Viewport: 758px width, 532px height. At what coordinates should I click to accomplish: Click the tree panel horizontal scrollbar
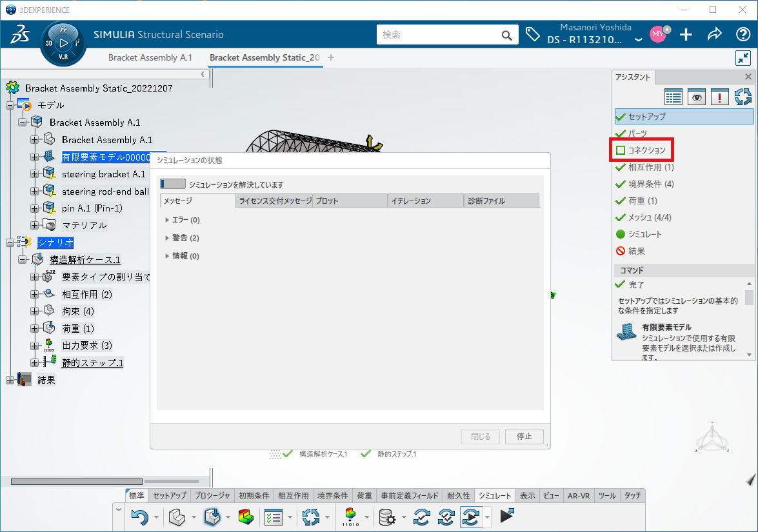76,481
